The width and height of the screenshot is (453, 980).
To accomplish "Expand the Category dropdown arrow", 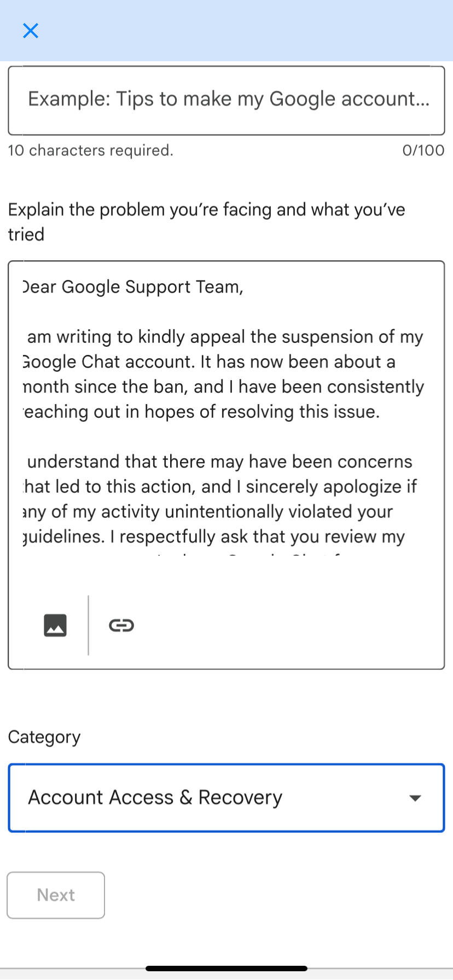I will point(415,798).
